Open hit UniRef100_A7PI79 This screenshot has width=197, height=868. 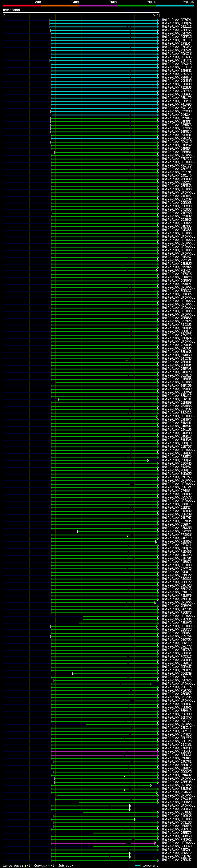pos(176,40)
